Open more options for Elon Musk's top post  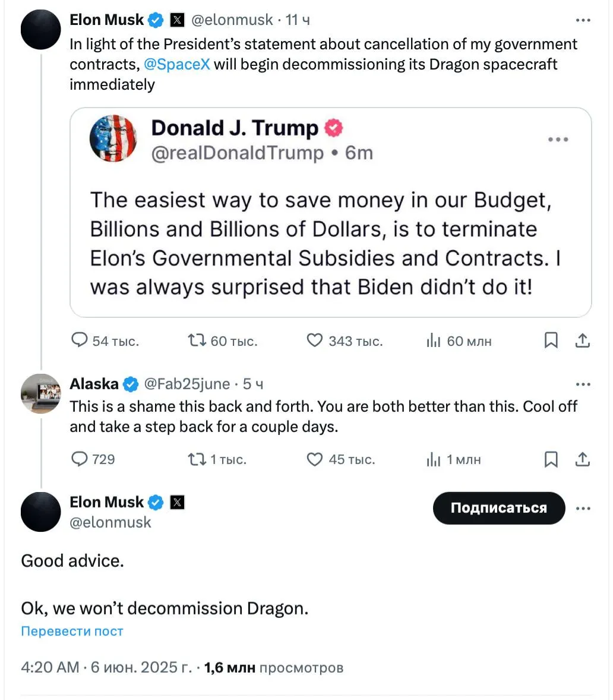pos(583,21)
